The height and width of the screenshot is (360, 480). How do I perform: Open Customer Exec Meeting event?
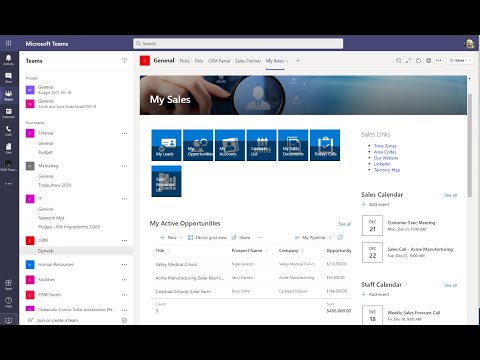coord(411,223)
